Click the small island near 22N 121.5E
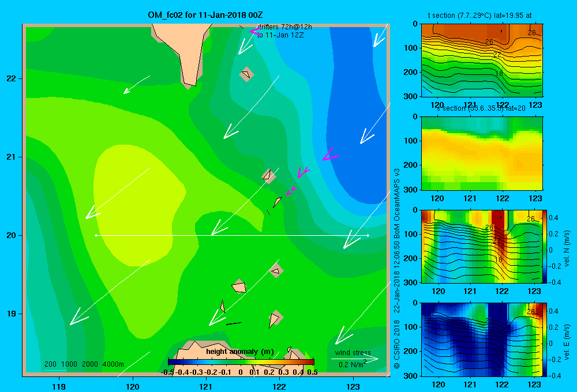 coord(246,74)
